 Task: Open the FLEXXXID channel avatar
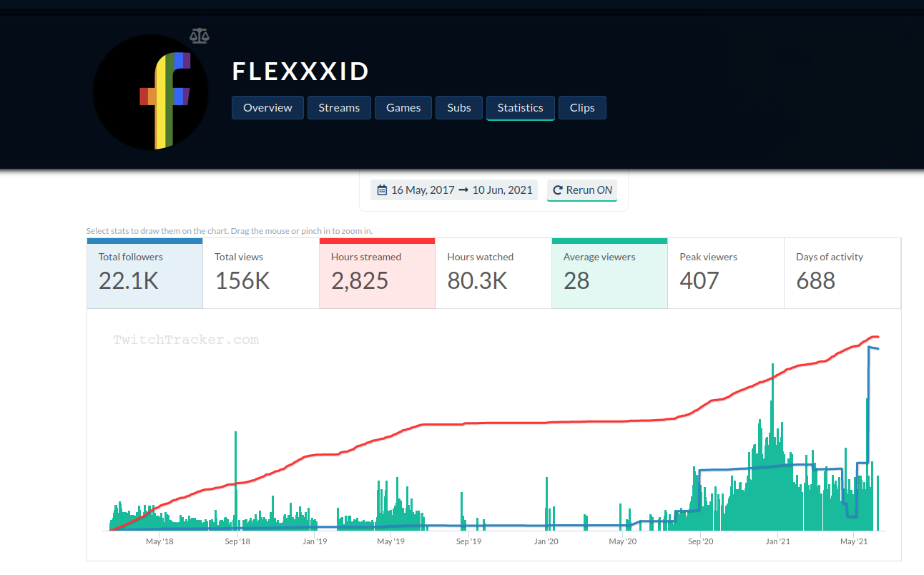[151, 92]
